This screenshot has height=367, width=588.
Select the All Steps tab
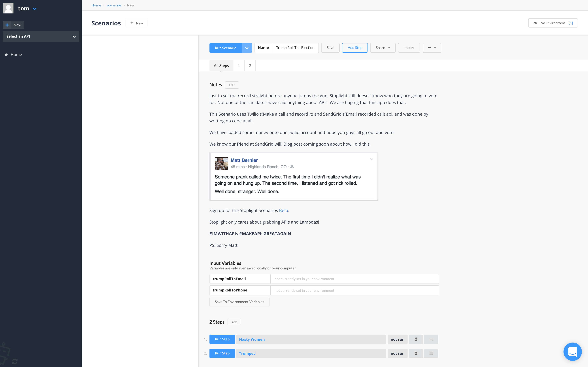coord(221,66)
